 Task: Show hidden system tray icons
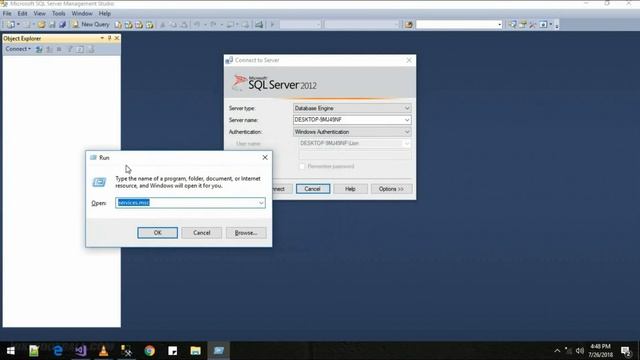[557, 351]
